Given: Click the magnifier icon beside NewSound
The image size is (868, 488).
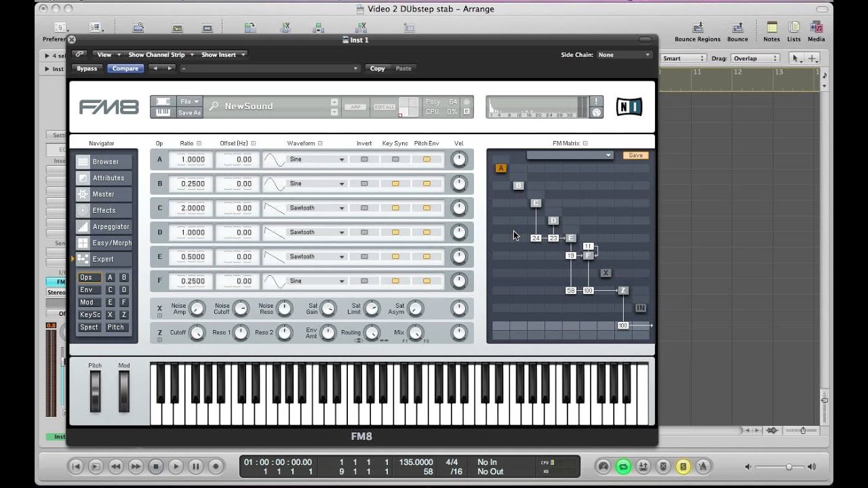Looking at the screenshot, I should point(214,106).
